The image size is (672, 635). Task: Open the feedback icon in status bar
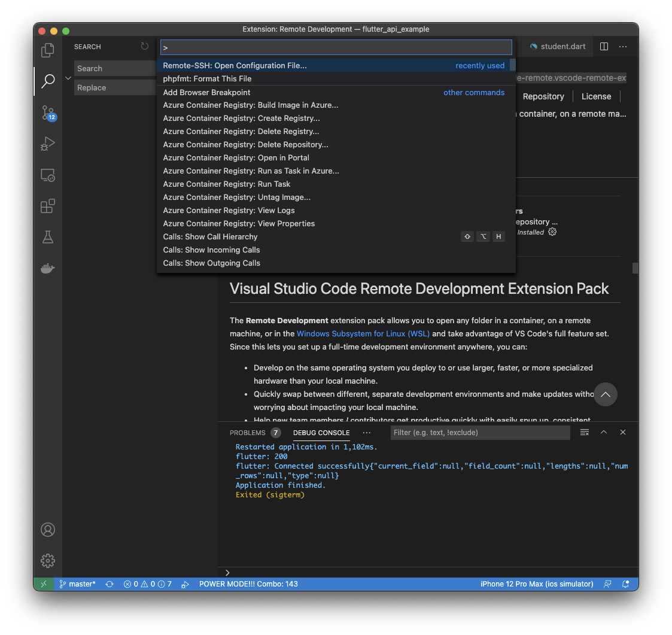point(607,584)
